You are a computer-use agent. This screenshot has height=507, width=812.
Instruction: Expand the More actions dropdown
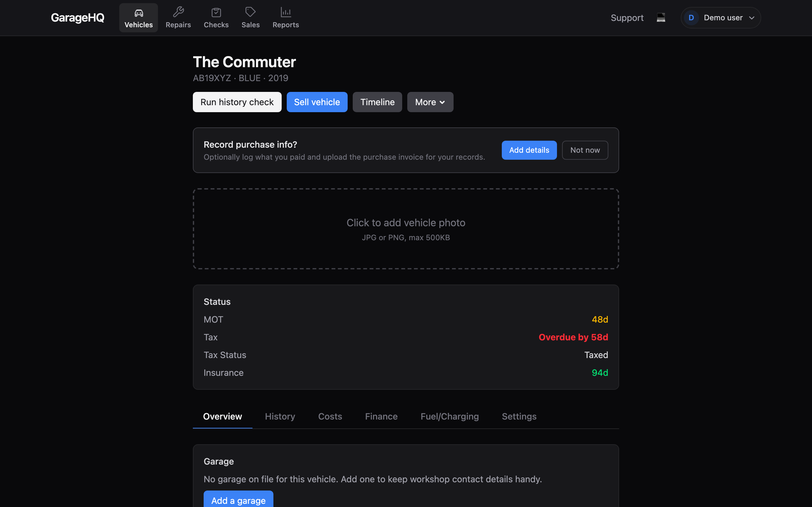point(430,102)
